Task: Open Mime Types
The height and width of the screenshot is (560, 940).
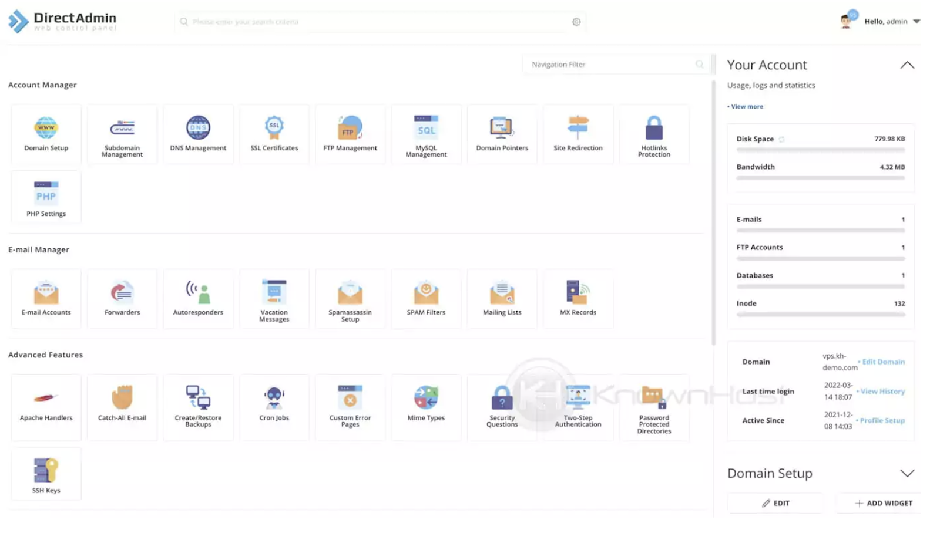Action: (426, 407)
